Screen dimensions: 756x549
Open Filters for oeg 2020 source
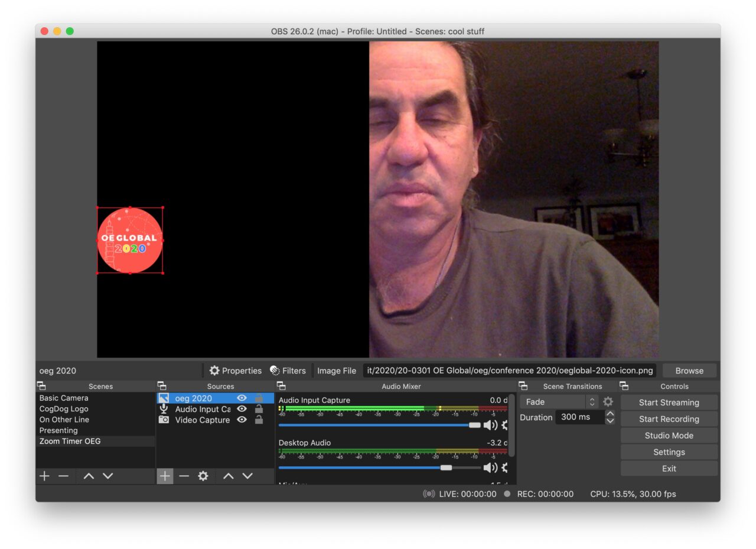click(288, 371)
